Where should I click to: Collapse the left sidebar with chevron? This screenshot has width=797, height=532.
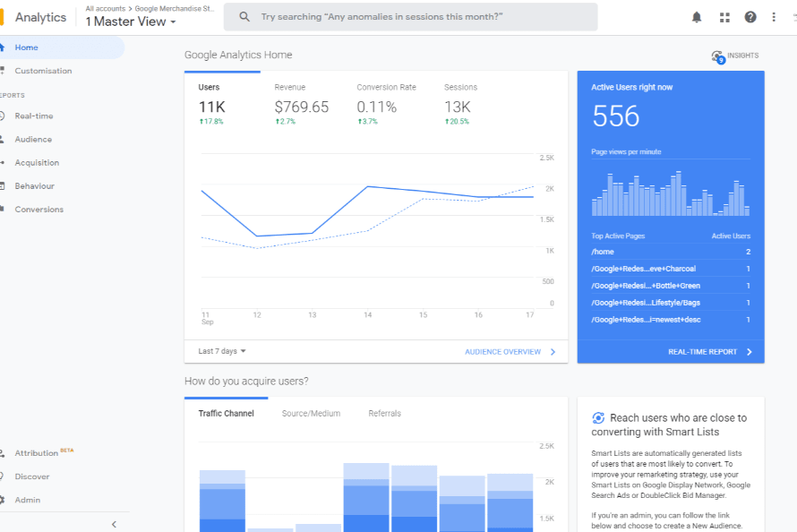(114, 524)
